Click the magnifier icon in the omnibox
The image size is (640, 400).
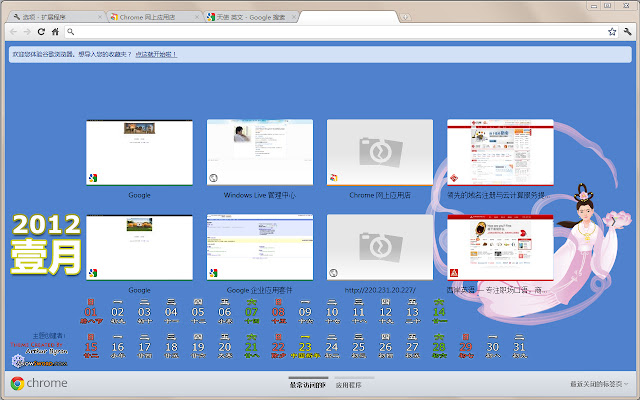71,31
